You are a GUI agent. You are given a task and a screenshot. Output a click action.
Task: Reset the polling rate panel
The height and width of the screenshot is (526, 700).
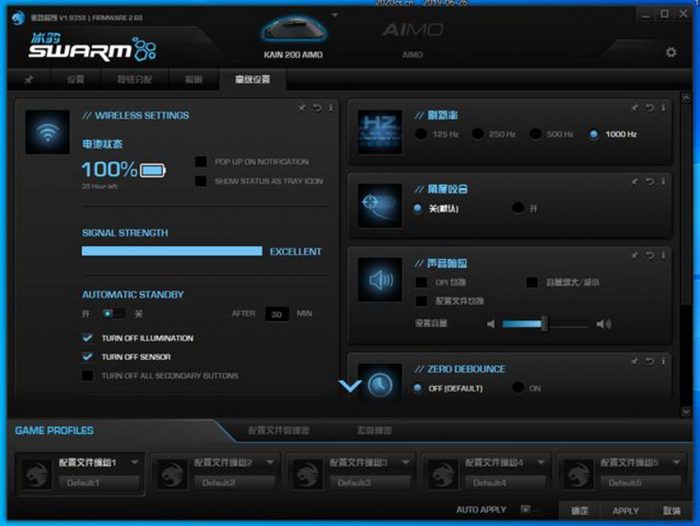(648, 108)
